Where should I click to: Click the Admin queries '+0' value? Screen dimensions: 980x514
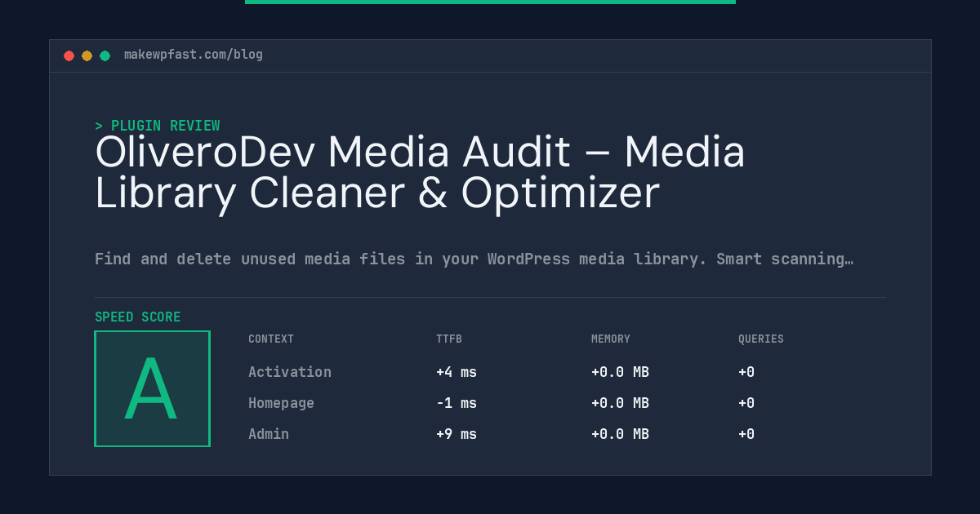(746, 434)
